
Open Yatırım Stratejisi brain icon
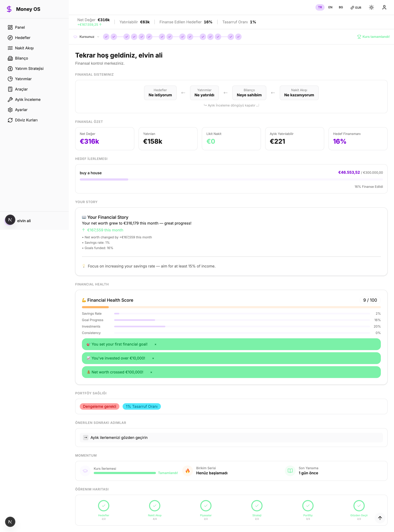click(x=10, y=69)
